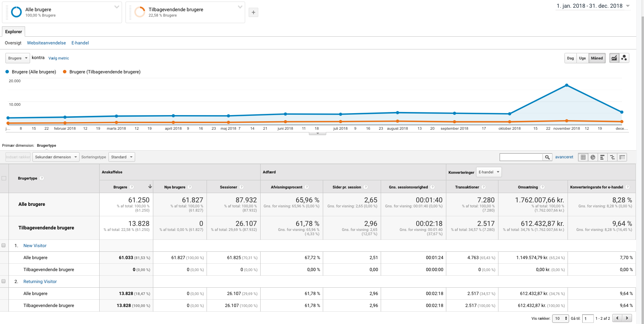The height and width of the screenshot is (324, 644).
Task: Select the comparison view icon
Action: click(x=612, y=157)
